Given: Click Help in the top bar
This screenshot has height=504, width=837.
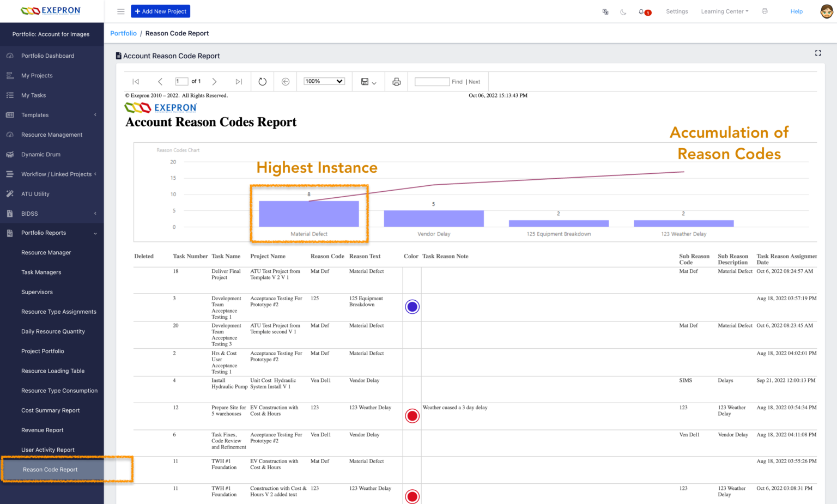Looking at the screenshot, I should coord(796,11).
